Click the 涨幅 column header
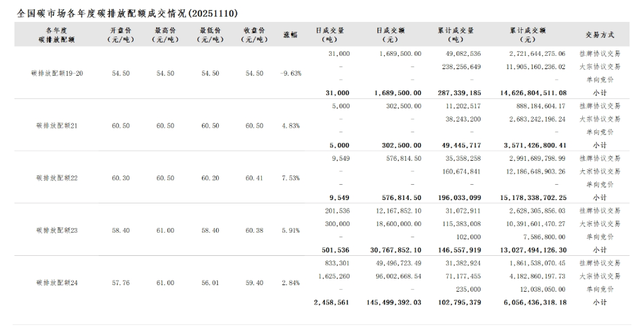644x329 pixels. pos(290,35)
